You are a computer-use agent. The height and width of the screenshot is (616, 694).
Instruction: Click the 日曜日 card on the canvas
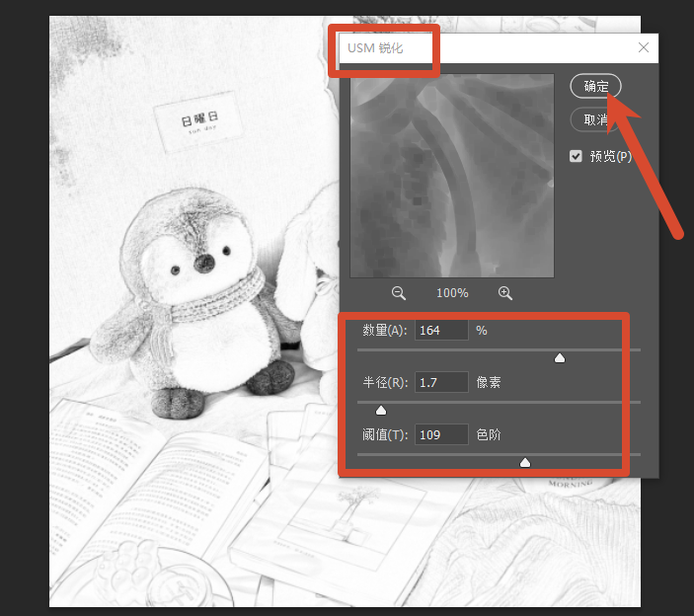point(198,120)
